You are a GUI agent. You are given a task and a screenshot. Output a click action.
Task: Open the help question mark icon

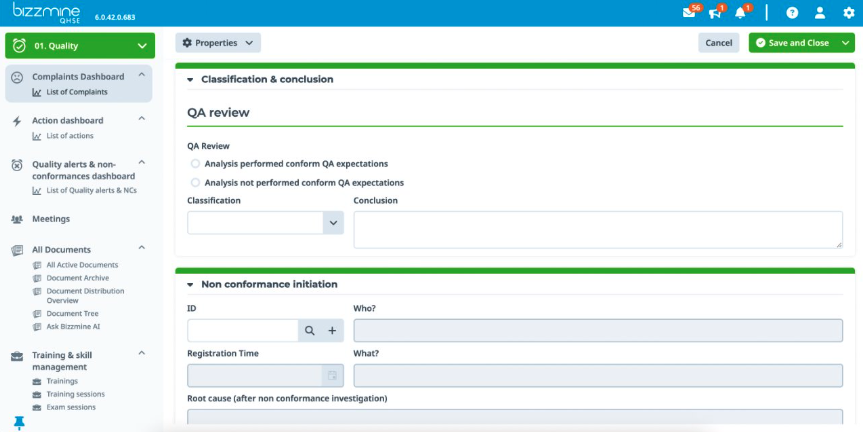click(792, 13)
